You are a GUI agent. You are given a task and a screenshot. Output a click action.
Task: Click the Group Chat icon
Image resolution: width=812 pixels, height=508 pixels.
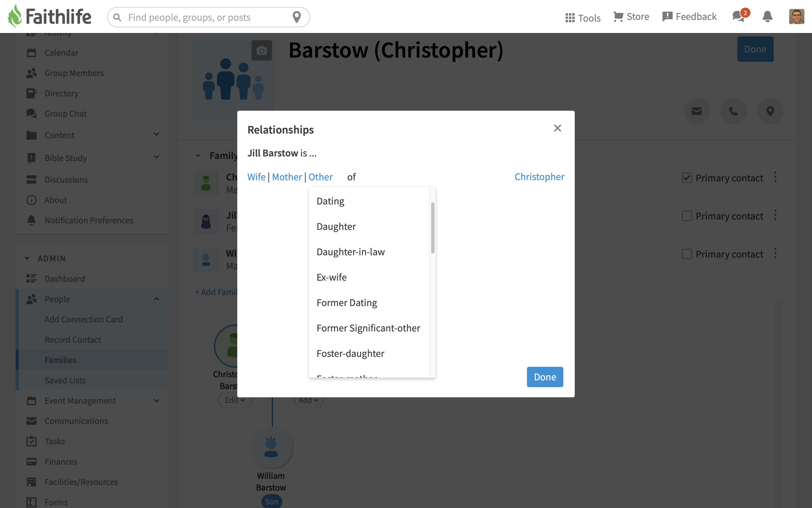[x=31, y=114]
